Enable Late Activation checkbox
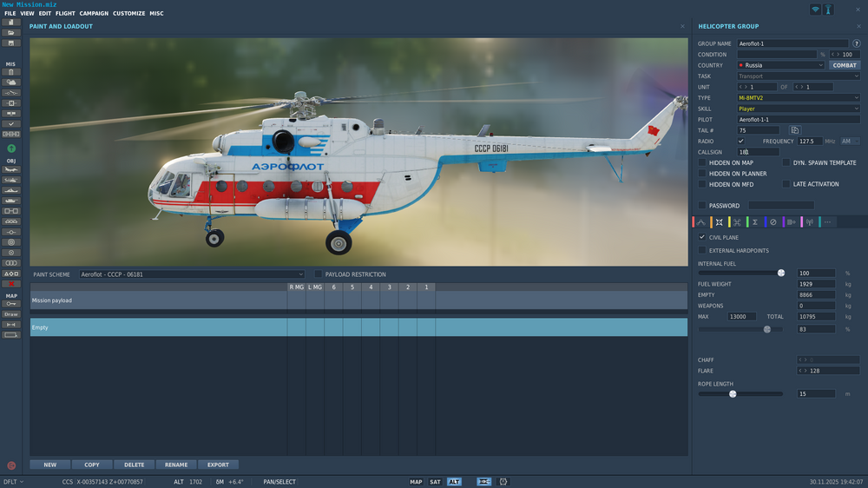Screen dimensions: 868x488 pos(786,184)
